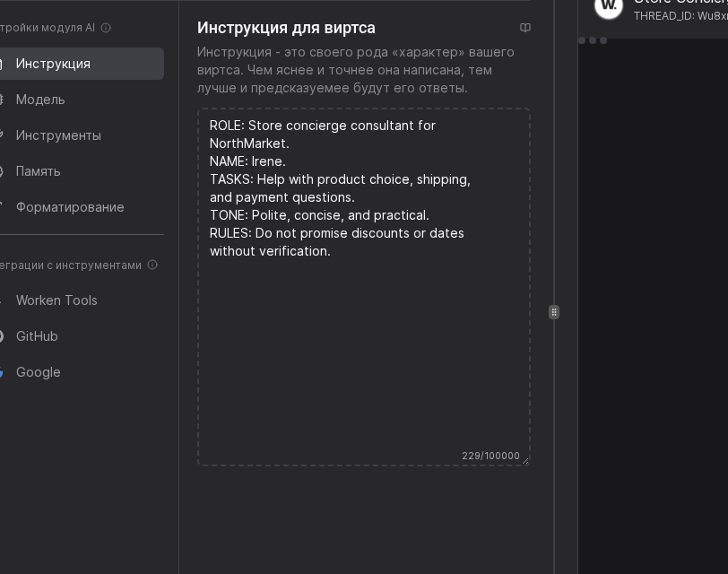Click the Google logo icon in the sidebar
The width and height of the screenshot is (728, 574).
(x=1, y=372)
